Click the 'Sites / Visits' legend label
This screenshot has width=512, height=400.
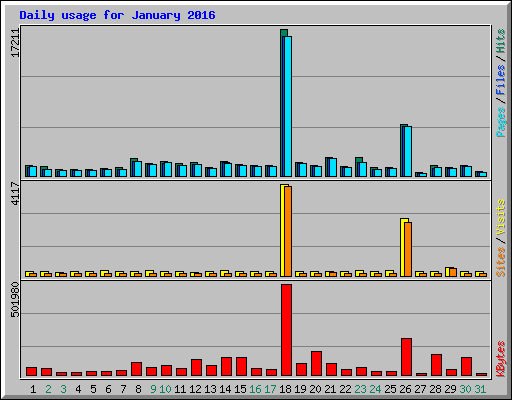pyautogui.click(x=500, y=238)
